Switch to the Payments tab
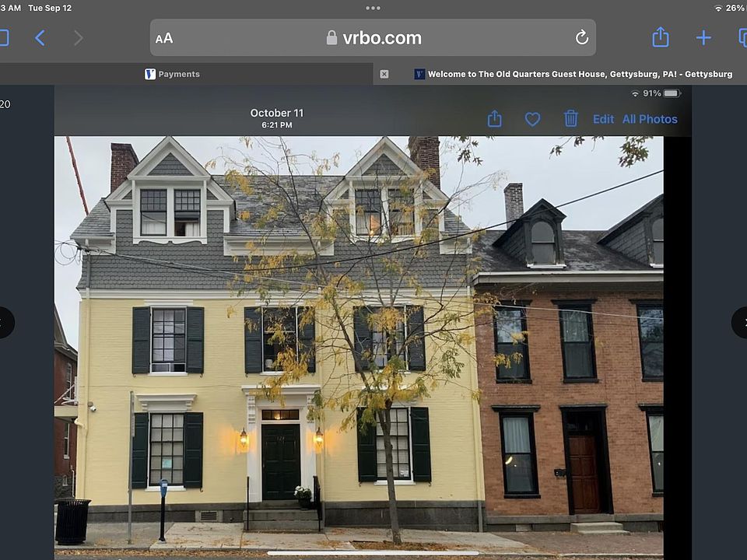Image resolution: width=747 pixels, height=560 pixels. [173, 74]
